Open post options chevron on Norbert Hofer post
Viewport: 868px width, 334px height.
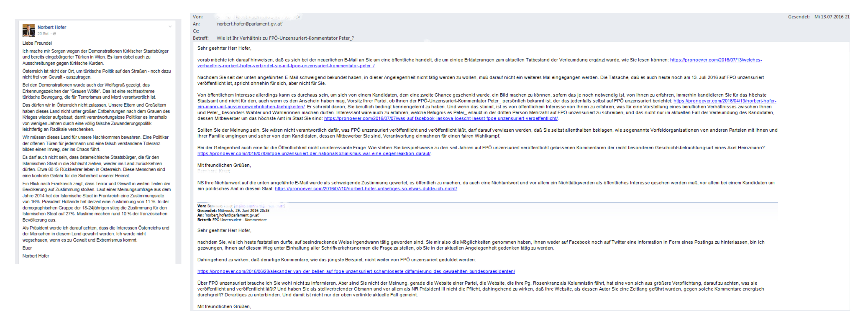[x=170, y=27]
